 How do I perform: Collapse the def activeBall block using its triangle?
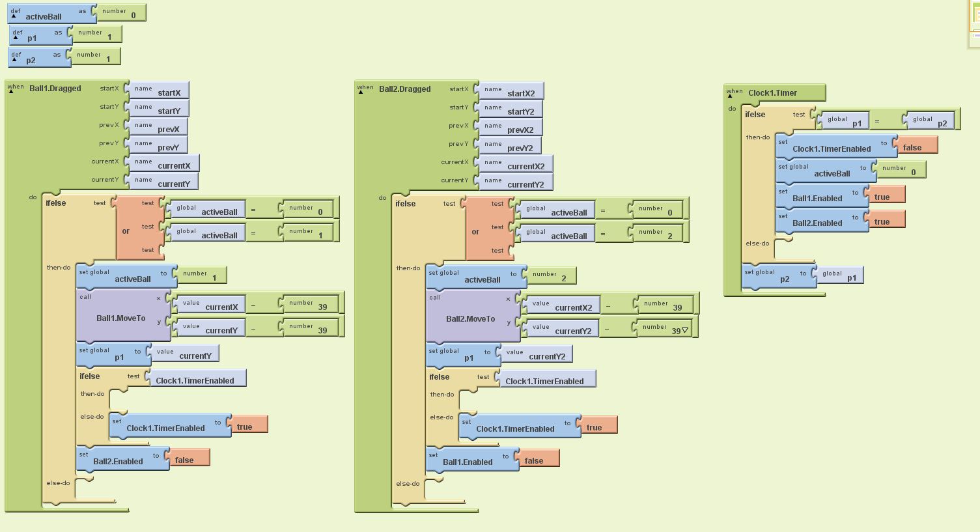tap(14, 16)
